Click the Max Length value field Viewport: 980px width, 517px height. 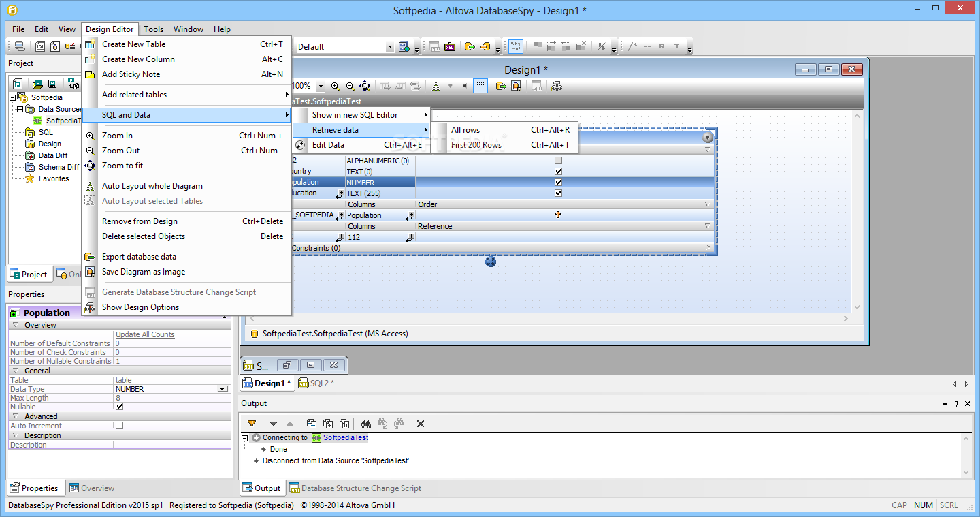[x=172, y=398]
